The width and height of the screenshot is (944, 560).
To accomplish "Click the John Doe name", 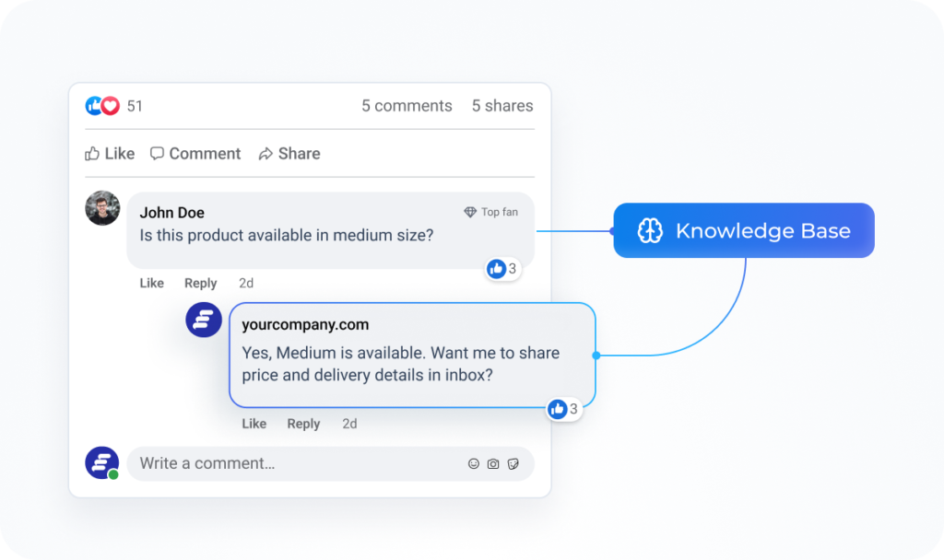I will 171,213.
